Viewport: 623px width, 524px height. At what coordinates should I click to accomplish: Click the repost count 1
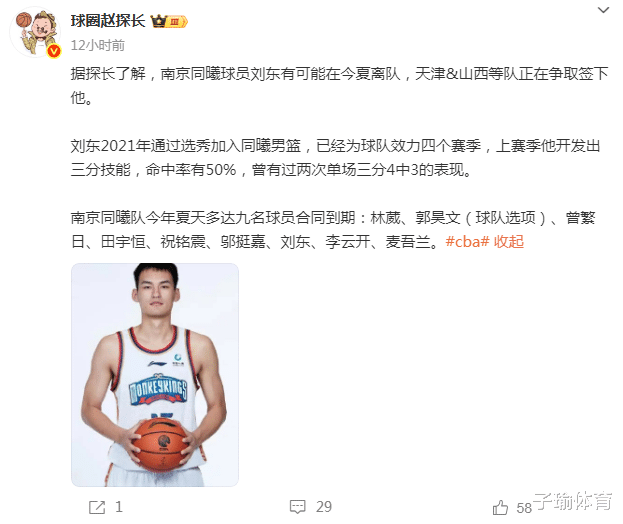[x=119, y=507]
